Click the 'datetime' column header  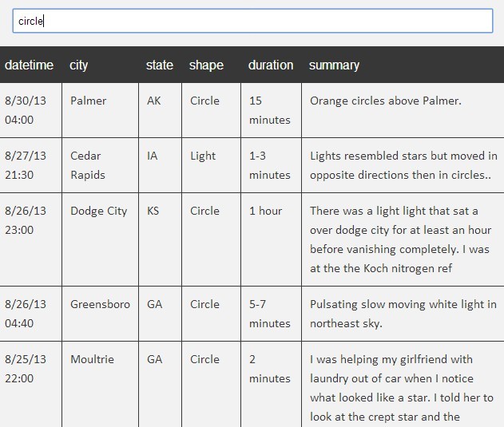pyautogui.click(x=30, y=65)
